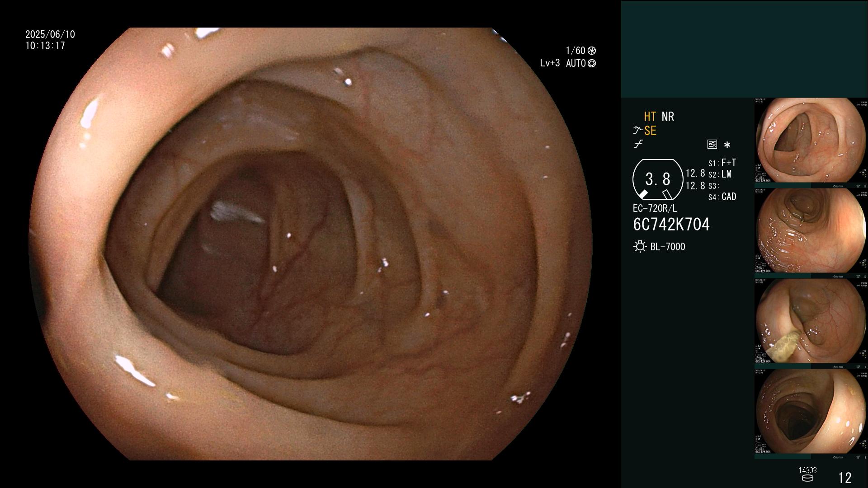Click the Lv+3 brightness level
The height and width of the screenshot is (488, 868).
point(550,63)
